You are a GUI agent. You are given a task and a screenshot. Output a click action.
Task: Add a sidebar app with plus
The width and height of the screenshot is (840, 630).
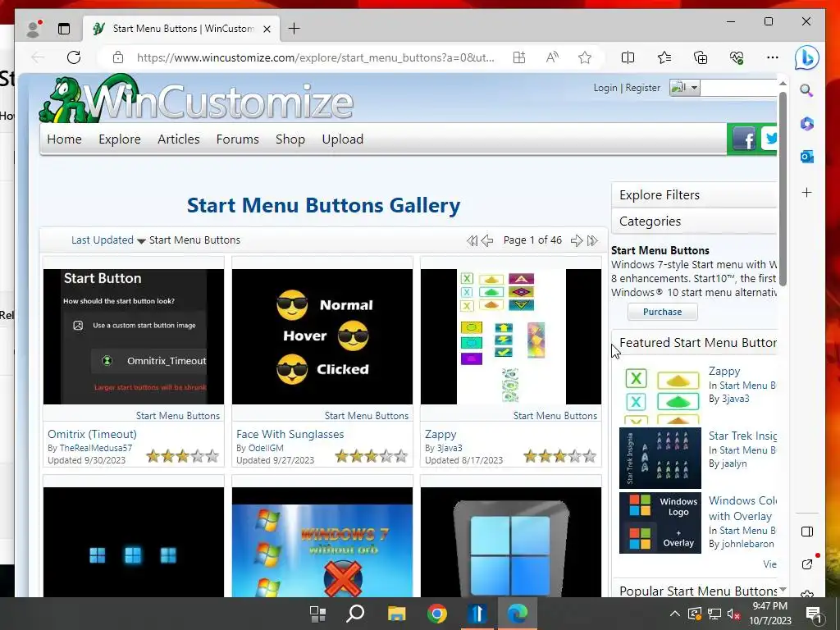[x=807, y=192]
